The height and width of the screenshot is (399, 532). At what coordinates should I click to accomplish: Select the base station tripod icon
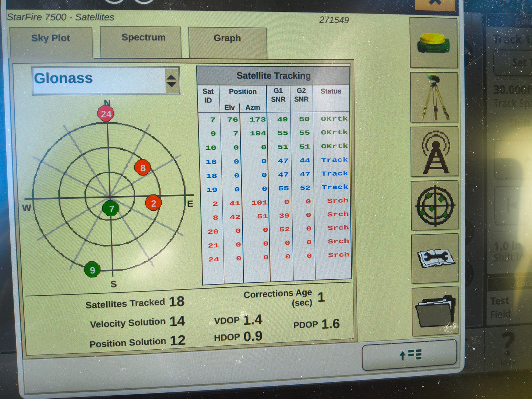(434, 98)
